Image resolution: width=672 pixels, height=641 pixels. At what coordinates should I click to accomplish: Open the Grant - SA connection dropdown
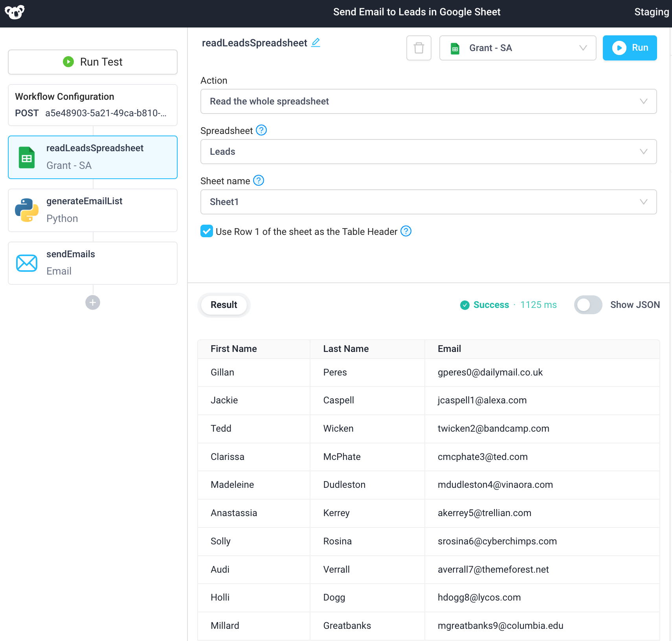(x=518, y=48)
